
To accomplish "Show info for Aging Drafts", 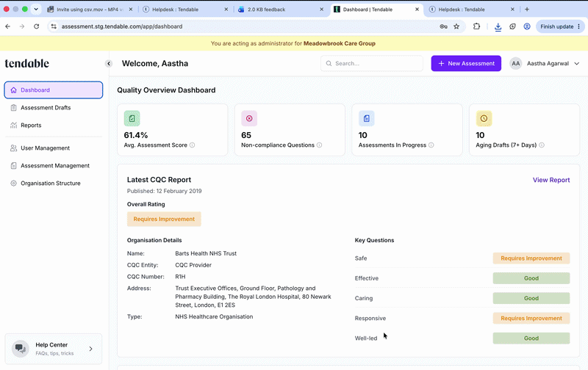I will pyautogui.click(x=542, y=145).
